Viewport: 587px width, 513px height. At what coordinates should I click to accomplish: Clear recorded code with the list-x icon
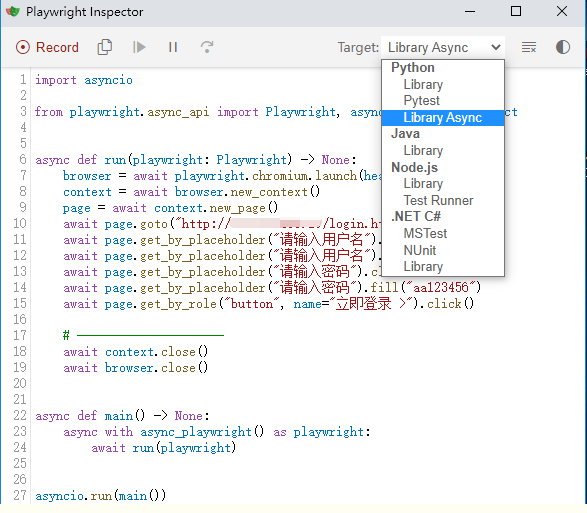(529, 47)
